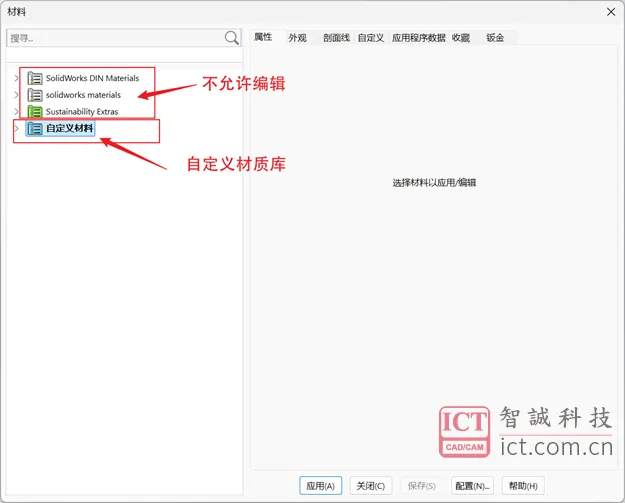Click the 应用(A) button

(320, 486)
